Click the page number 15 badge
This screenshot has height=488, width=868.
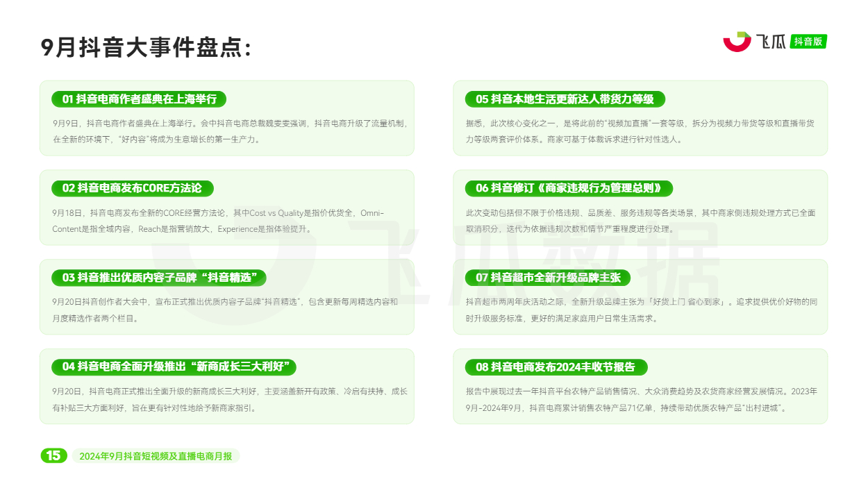53,456
